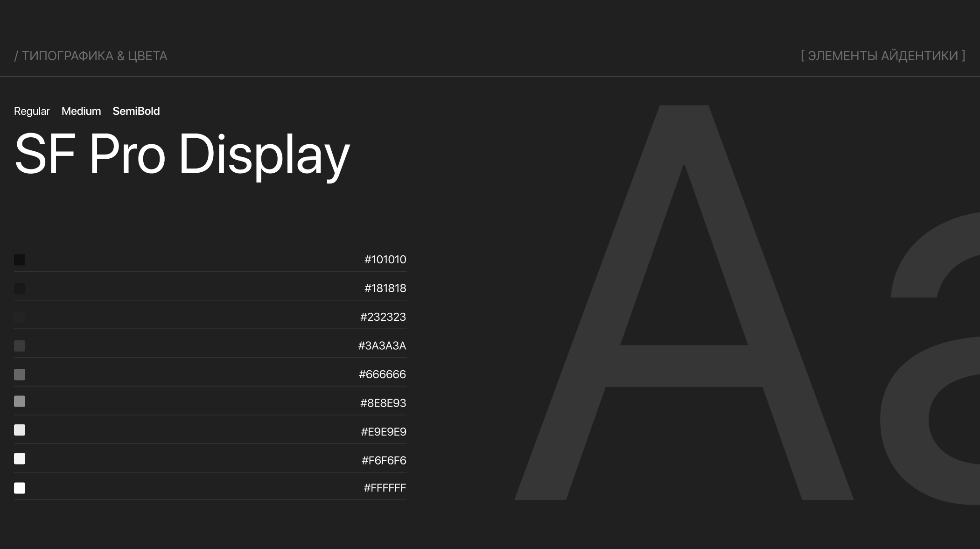
Task: Click the SF Pro Display title
Action: [182, 154]
